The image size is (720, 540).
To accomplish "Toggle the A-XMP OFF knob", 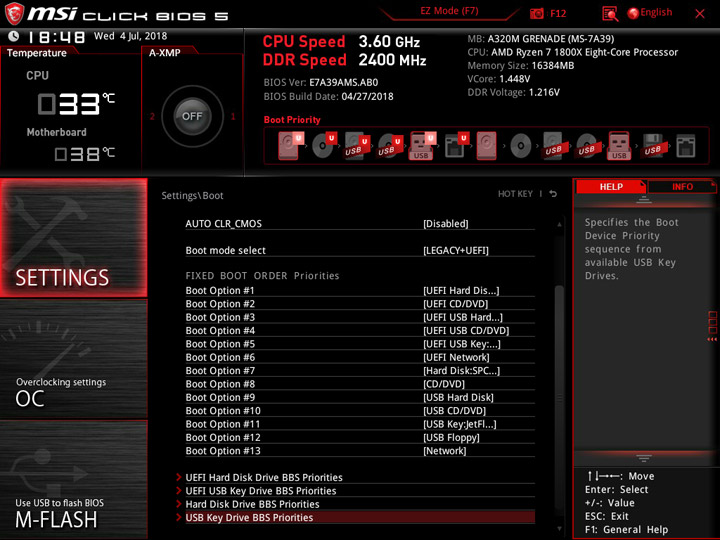I will 192,116.
